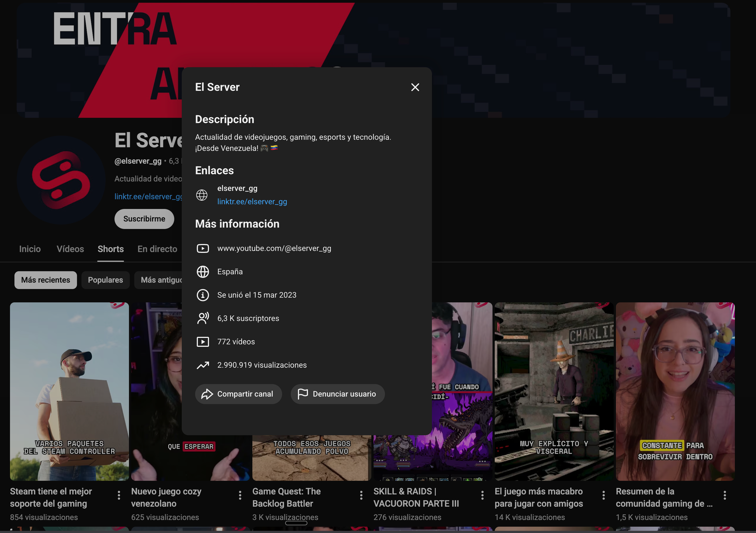Click the trending arrow icon beside visualizaciones
This screenshot has height=533, width=756.
coord(203,365)
